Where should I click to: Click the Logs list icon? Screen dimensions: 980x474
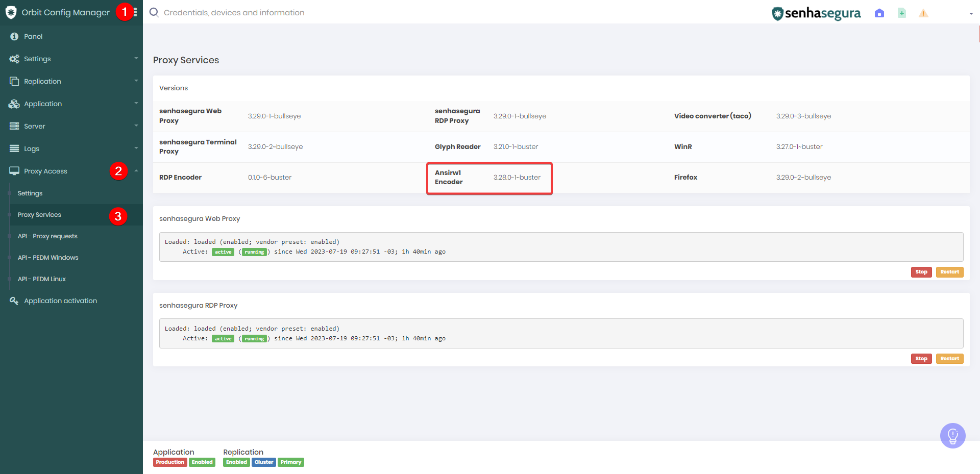pos(14,148)
